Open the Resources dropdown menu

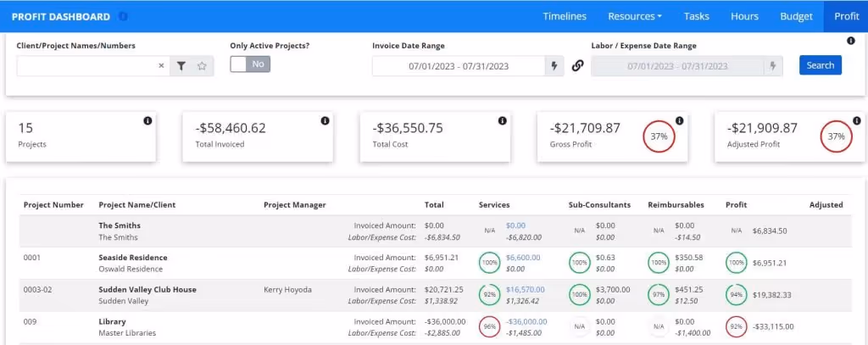tap(634, 17)
